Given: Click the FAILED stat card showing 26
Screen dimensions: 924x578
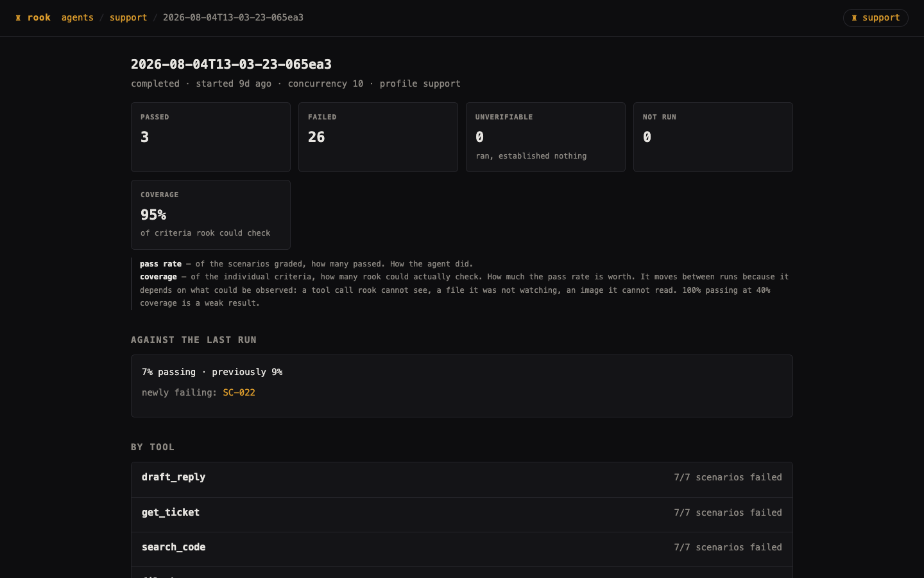Looking at the screenshot, I should click(x=378, y=137).
